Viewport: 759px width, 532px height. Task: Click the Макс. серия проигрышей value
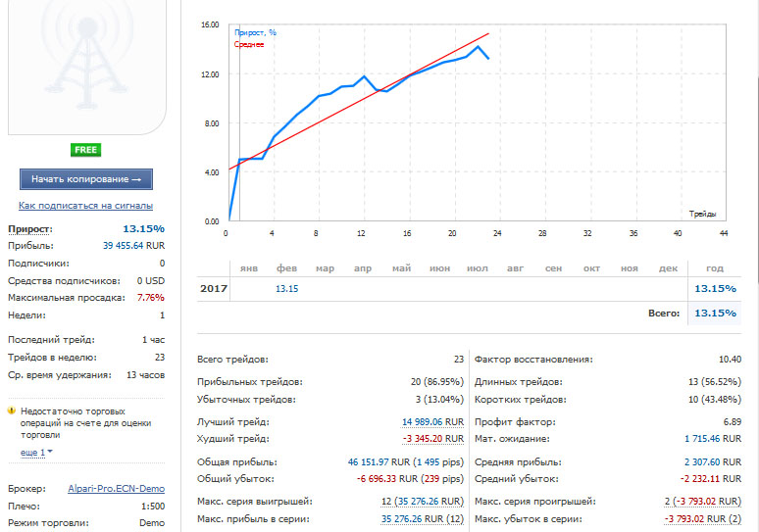click(x=702, y=502)
